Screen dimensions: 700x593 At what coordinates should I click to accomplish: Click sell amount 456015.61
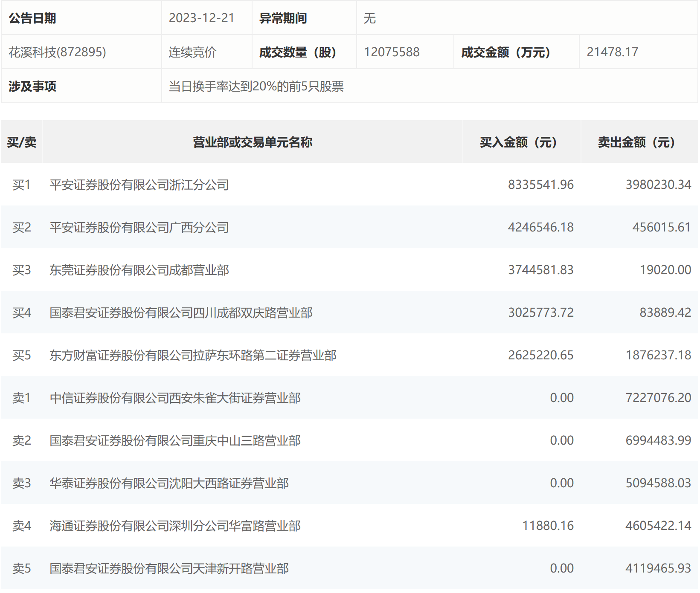[662, 227]
